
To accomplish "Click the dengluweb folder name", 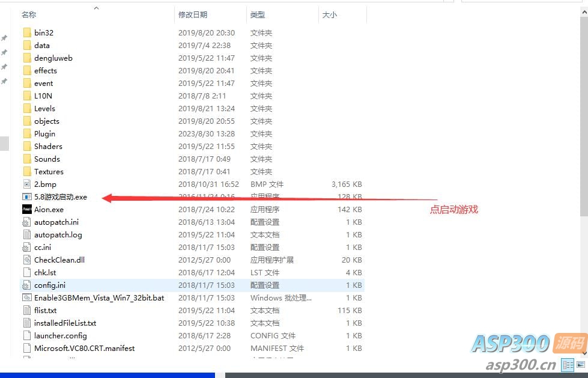I will [x=53, y=58].
